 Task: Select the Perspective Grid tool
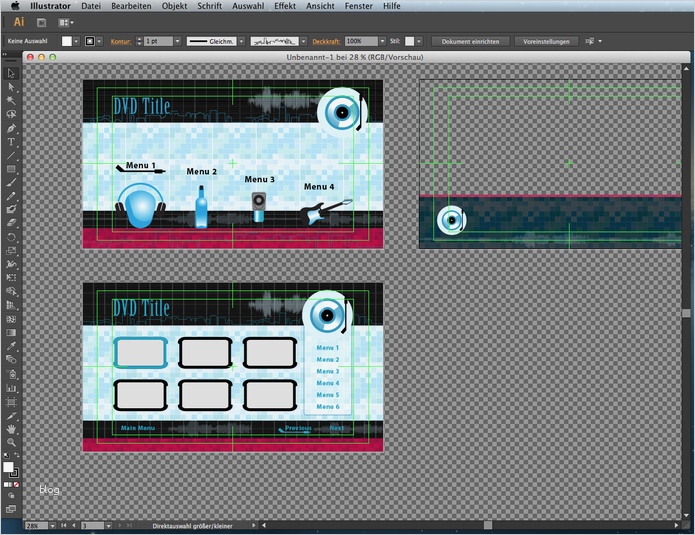click(x=11, y=305)
